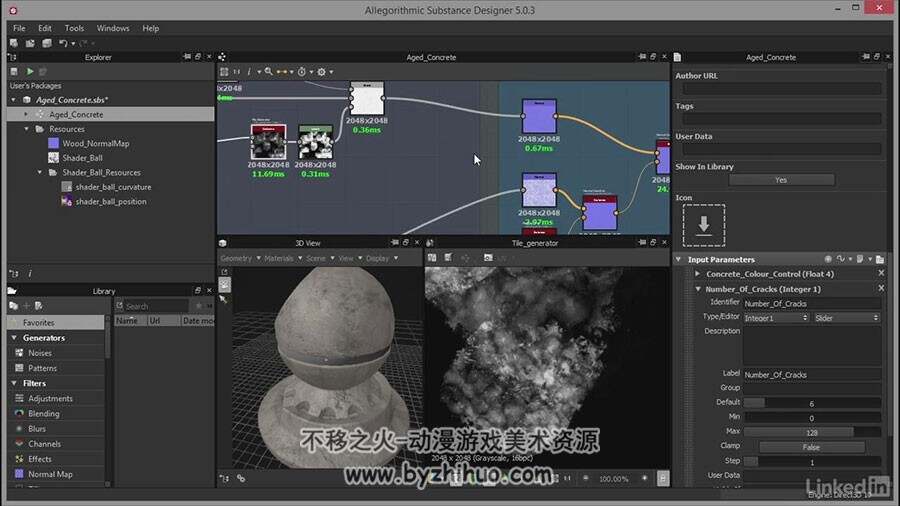The width and height of the screenshot is (900, 506).
Task: Adjust the Step value slider showing 1
Action: [x=812, y=462]
